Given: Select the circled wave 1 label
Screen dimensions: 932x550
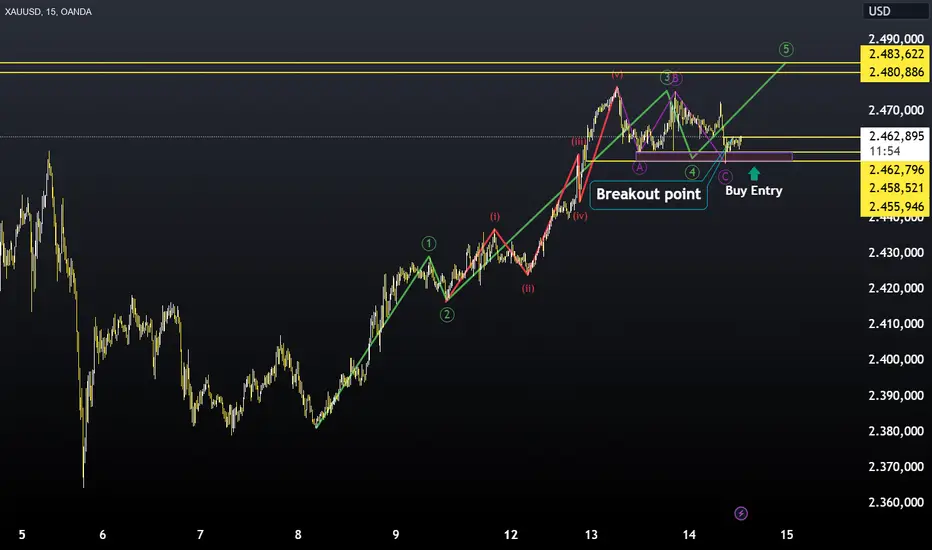Looking at the screenshot, I should click(429, 243).
